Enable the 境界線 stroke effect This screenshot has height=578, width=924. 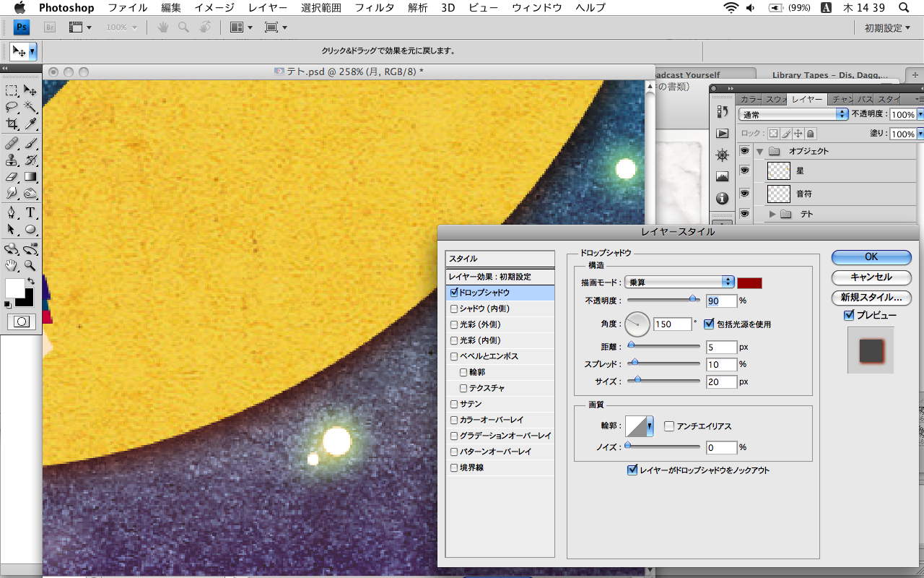453,467
